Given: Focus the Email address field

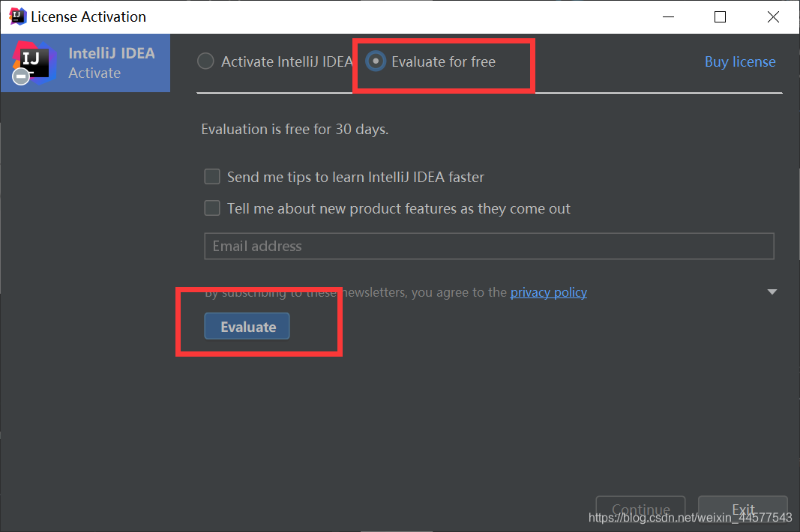Looking at the screenshot, I should [488, 246].
